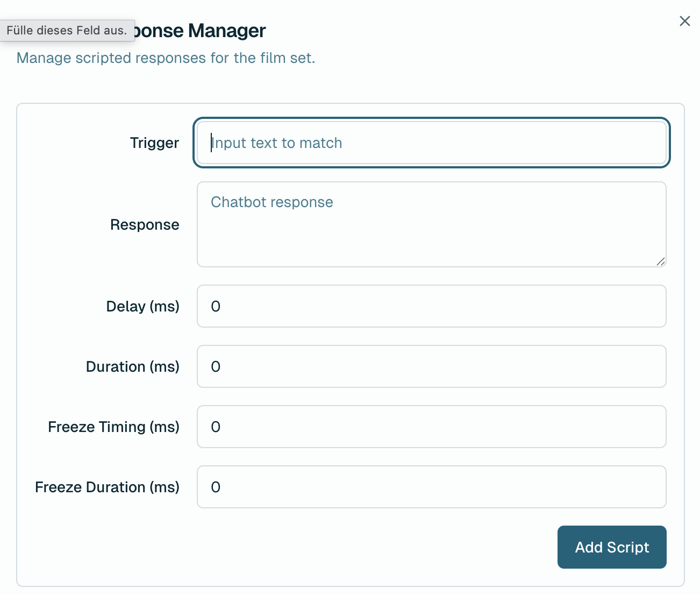
Task: Click the Freeze Duration (ms) field
Action: (x=432, y=487)
